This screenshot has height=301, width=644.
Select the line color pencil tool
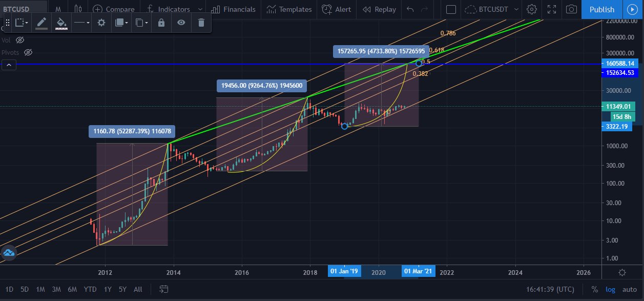[41, 23]
